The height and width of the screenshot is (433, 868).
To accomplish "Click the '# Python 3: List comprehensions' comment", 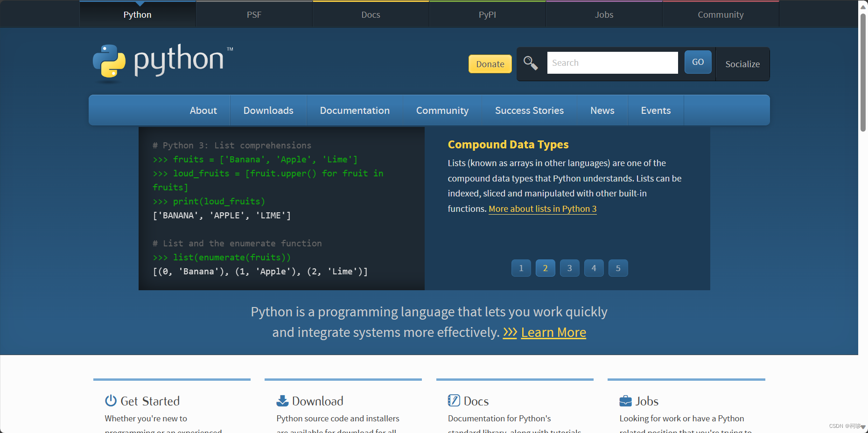I will [232, 146].
